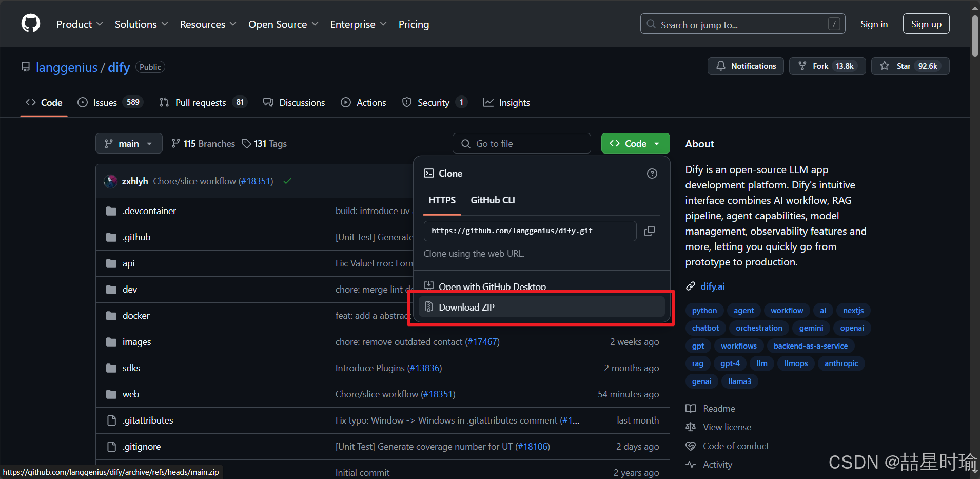Click the Notifications bell button

coord(746,66)
